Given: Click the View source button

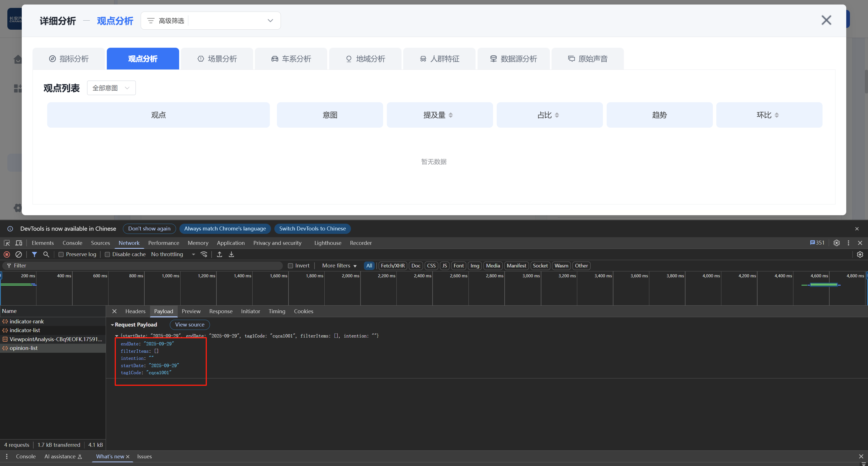Looking at the screenshot, I should [x=190, y=325].
